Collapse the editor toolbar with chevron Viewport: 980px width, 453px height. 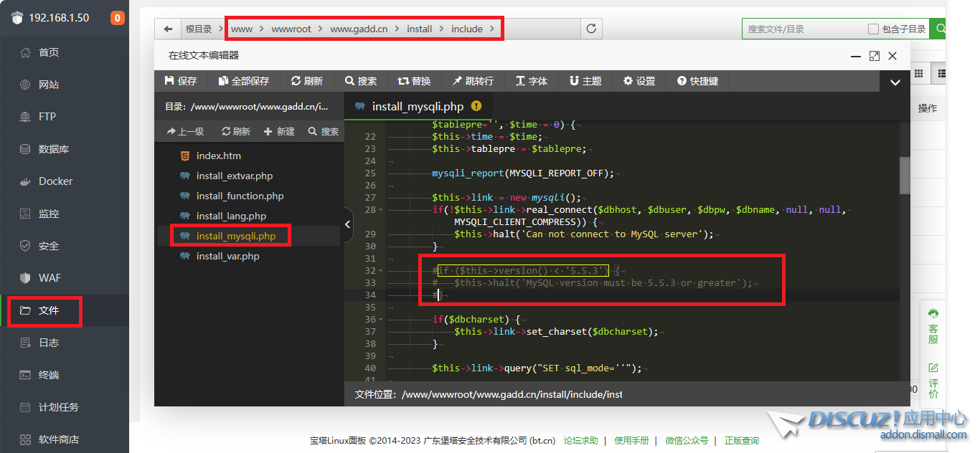(895, 82)
